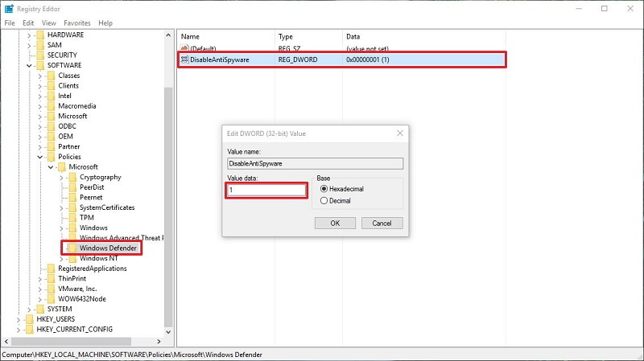The height and width of the screenshot is (361, 644).
Task: Select the Intel folder icon
Action: point(51,96)
